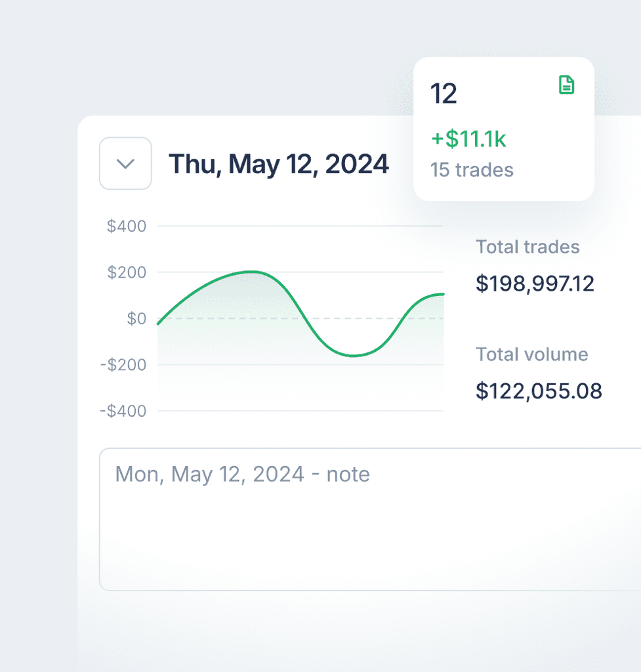Click the +$11.1k profit value
Image resolution: width=641 pixels, height=672 pixels.
468,139
